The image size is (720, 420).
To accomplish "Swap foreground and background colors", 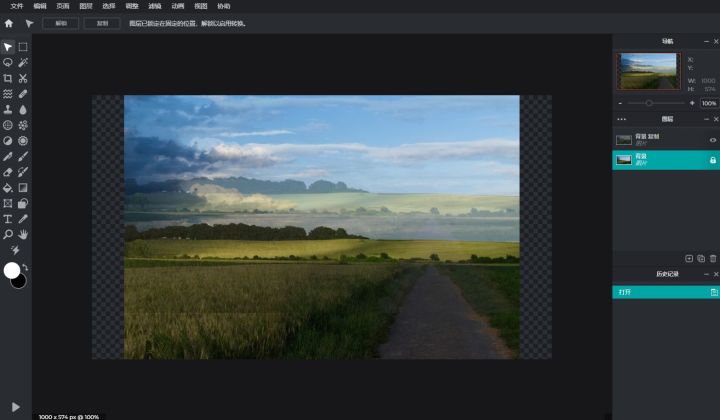I will [25, 267].
